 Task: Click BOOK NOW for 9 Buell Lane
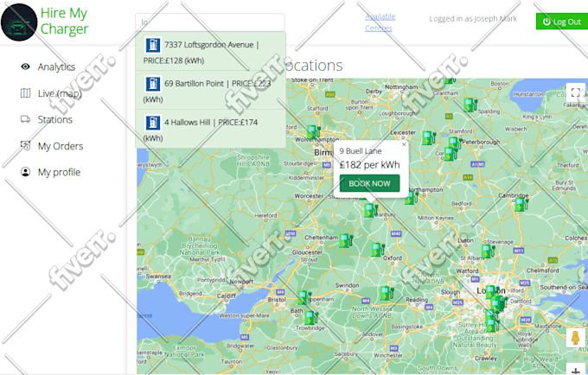pyautogui.click(x=369, y=183)
